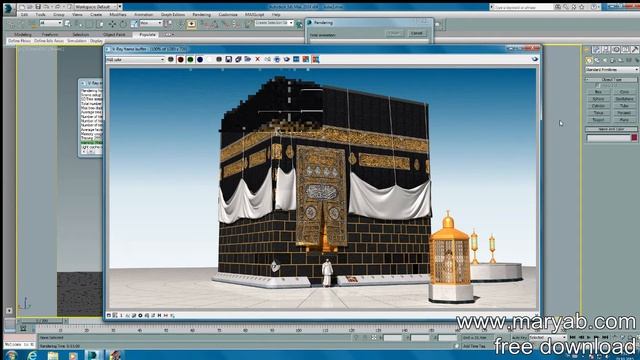Open the Standard Primitives dropdown
Image resolution: width=640 pixels, height=360 pixels.
(612, 70)
